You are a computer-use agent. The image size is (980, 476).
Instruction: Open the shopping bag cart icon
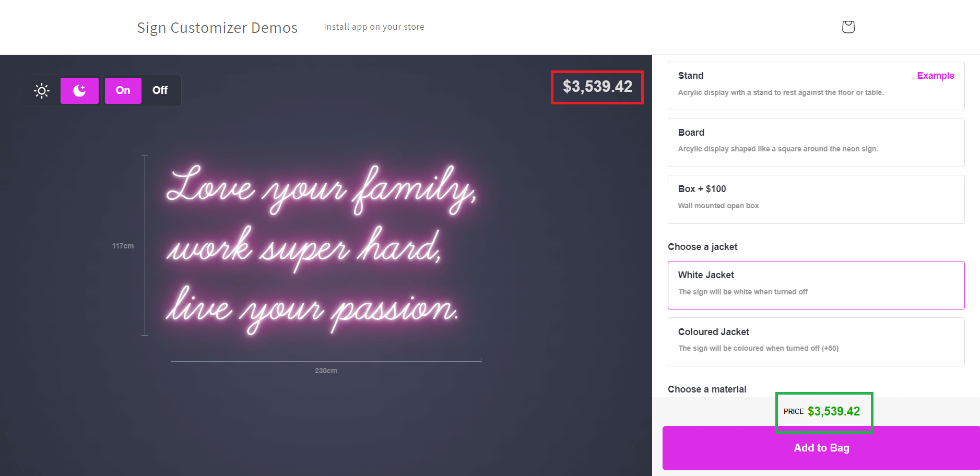point(848,27)
